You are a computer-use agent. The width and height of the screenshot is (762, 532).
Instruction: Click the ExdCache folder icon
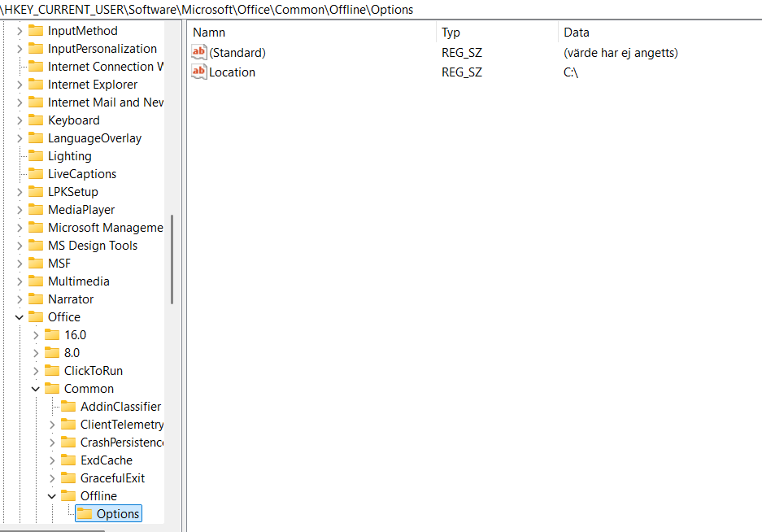tap(68, 460)
